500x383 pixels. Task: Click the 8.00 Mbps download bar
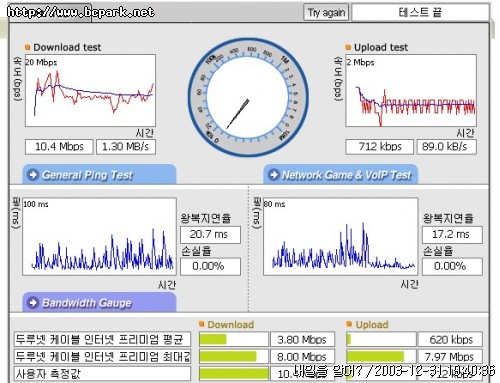tap(234, 356)
